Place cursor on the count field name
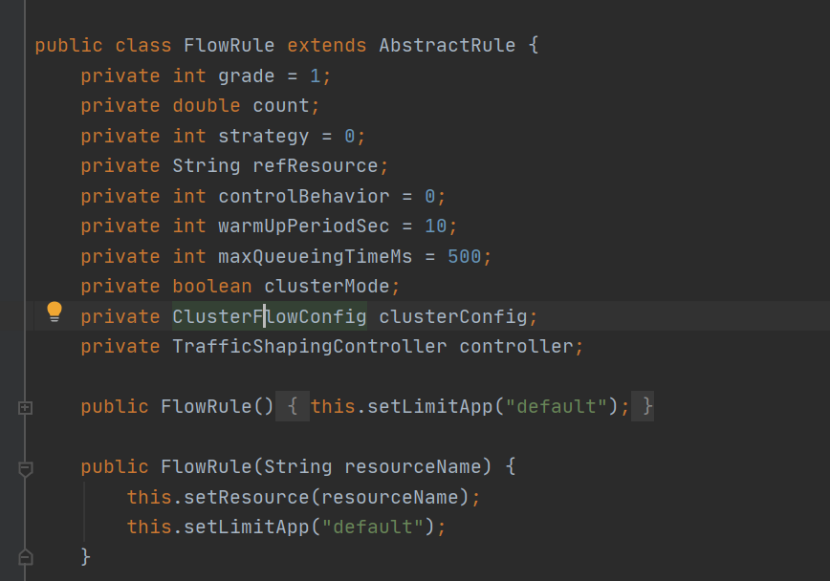The height and width of the screenshot is (582, 830). [x=281, y=106]
